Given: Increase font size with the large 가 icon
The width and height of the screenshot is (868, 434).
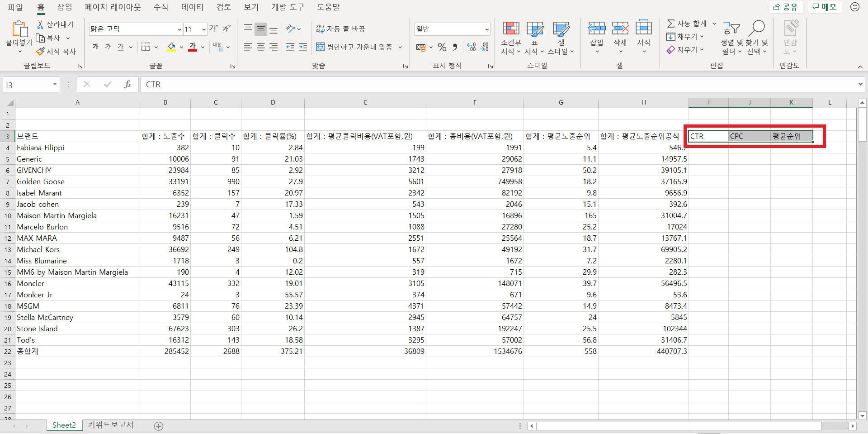Looking at the screenshot, I should click(x=213, y=29).
